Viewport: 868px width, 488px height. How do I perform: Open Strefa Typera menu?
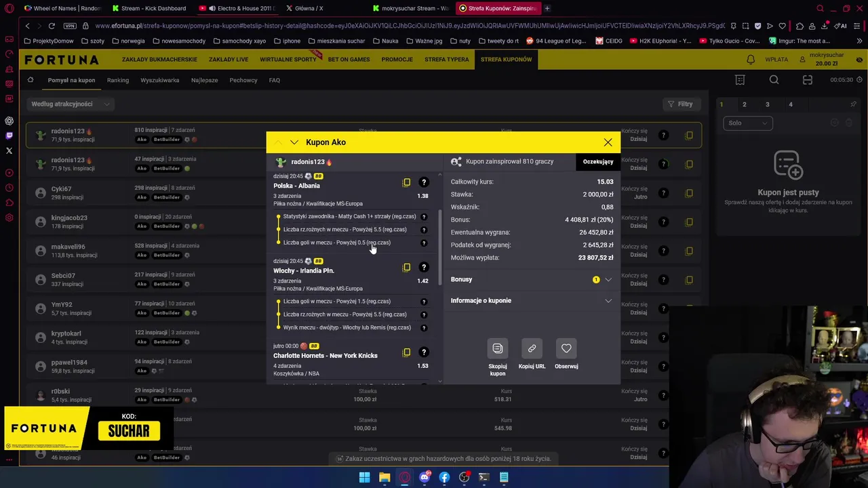tap(446, 60)
